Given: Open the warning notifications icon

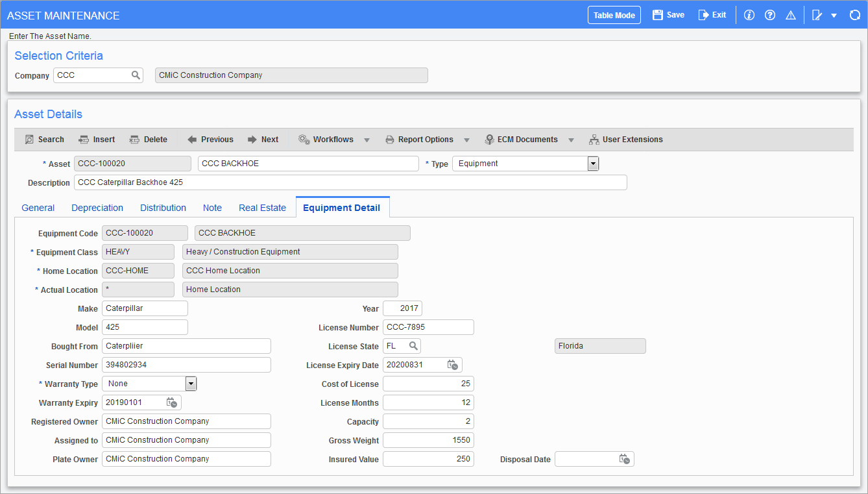Looking at the screenshot, I should (x=790, y=14).
